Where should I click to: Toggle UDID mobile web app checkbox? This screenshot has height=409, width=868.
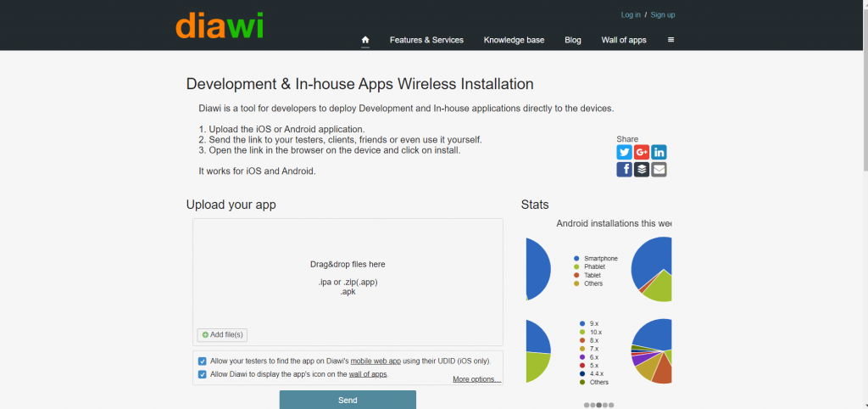pyautogui.click(x=202, y=361)
